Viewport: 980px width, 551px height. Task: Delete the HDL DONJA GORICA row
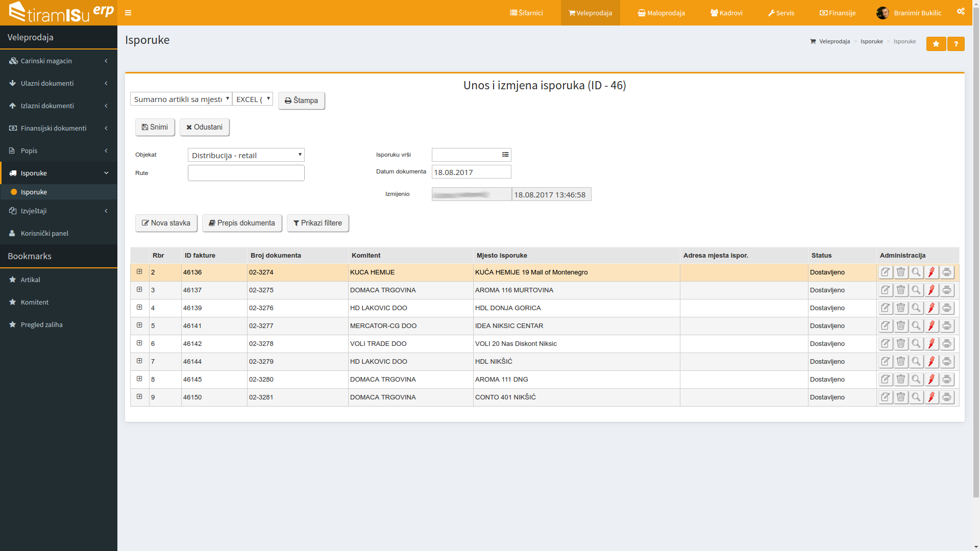(901, 308)
